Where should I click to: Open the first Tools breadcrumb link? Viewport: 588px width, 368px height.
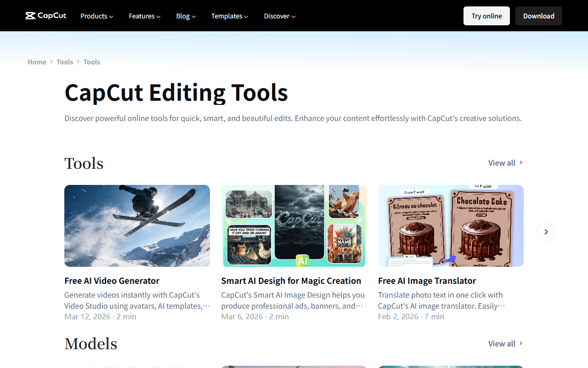coord(65,62)
